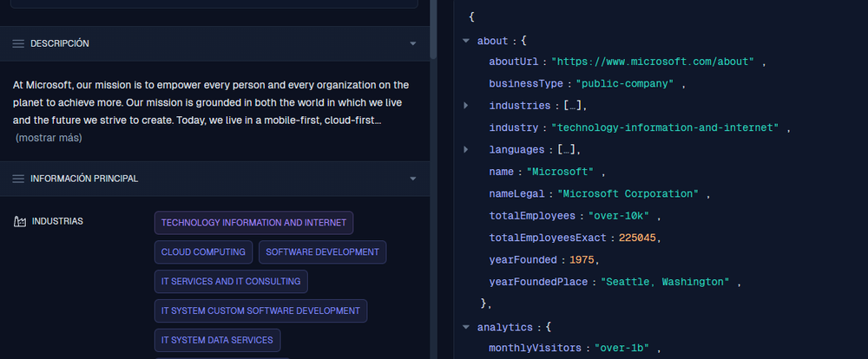
Task: Click the factory icon next to INDUSTRIAS
Action: [19, 221]
